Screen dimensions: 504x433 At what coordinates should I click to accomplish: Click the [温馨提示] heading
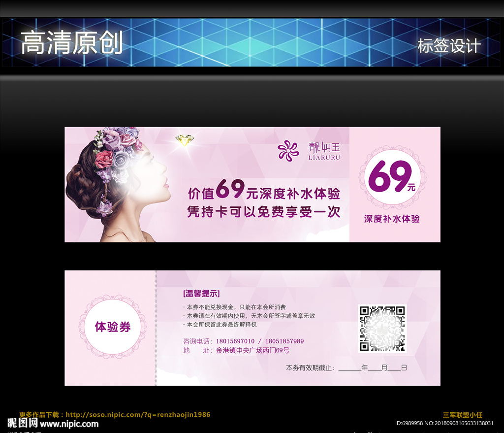(201, 294)
